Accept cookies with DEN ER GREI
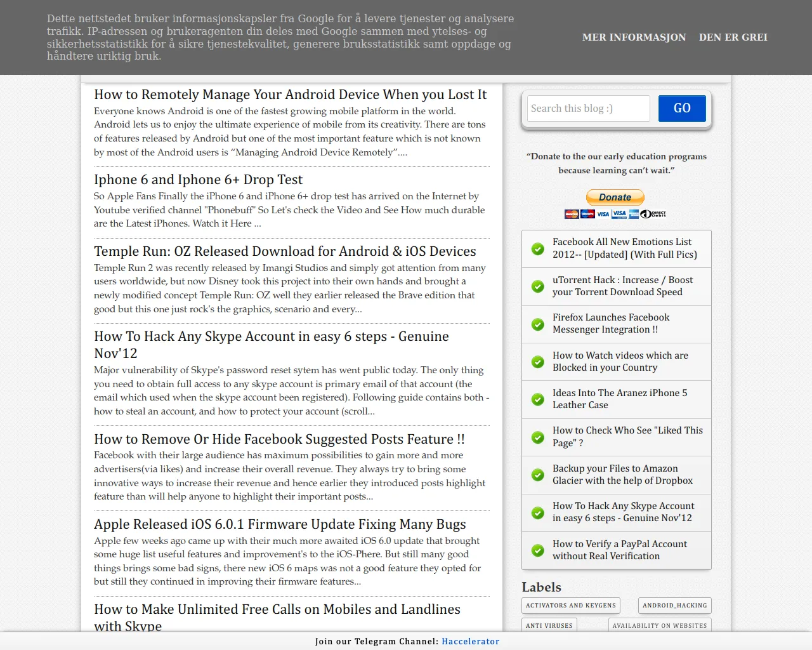812x650 pixels. [x=733, y=37]
